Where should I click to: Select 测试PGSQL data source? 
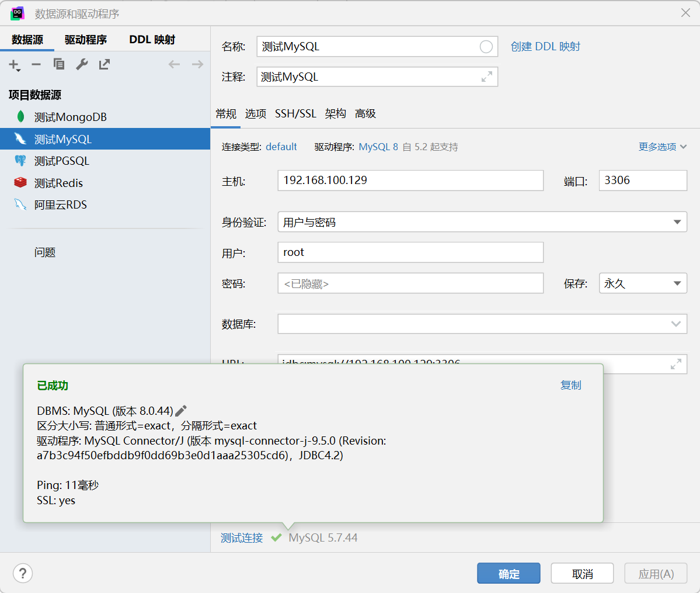(x=105, y=161)
